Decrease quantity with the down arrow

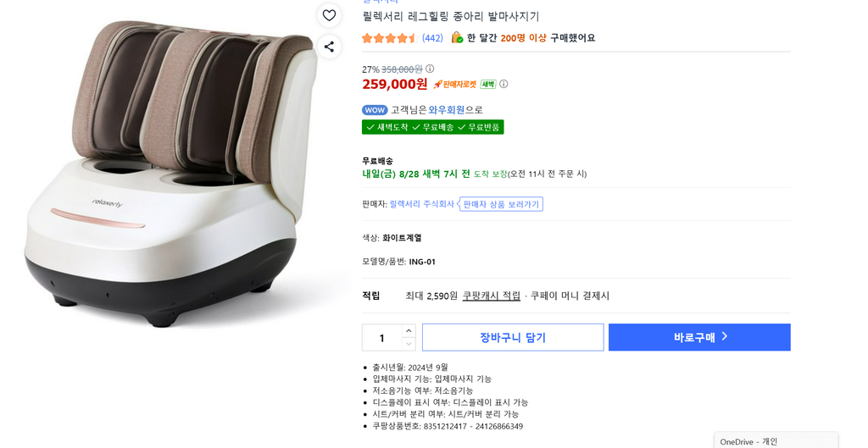(x=409, y=344)
